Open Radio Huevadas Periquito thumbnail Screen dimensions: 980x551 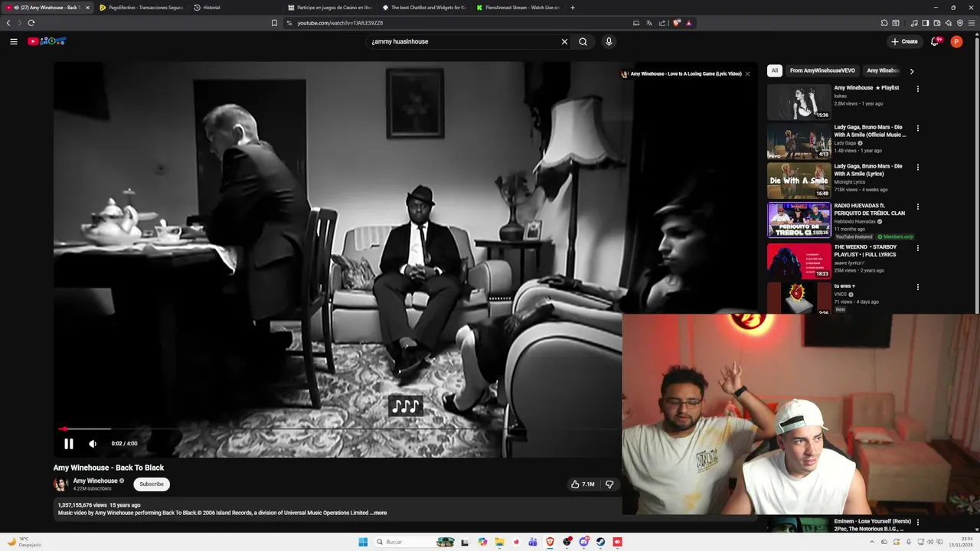pos(799,220)
